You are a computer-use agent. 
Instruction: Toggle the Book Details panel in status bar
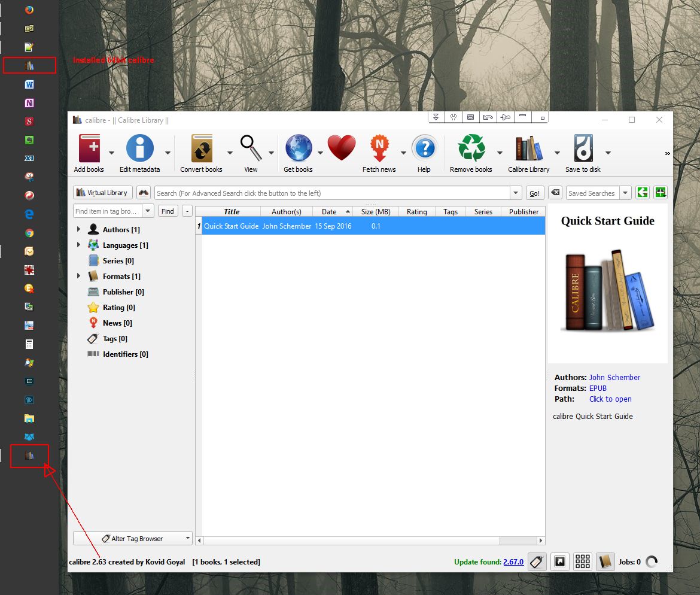[605, 561]
